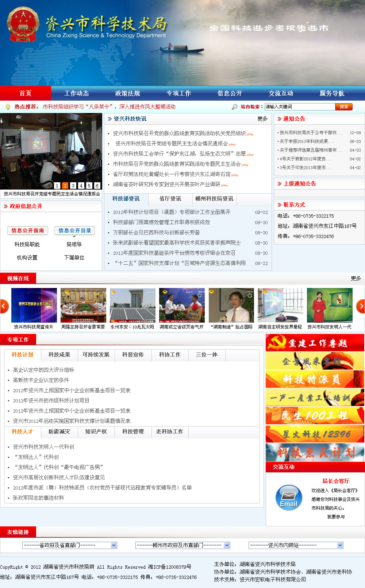Open 工作动态 in the navigation bar
Image resolution: width=365 pixels, height=588 pixels.
(x=77, y=93)
